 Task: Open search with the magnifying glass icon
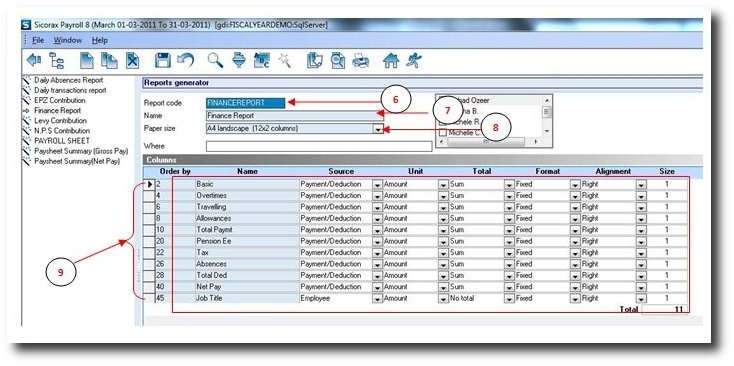(215, 60)
